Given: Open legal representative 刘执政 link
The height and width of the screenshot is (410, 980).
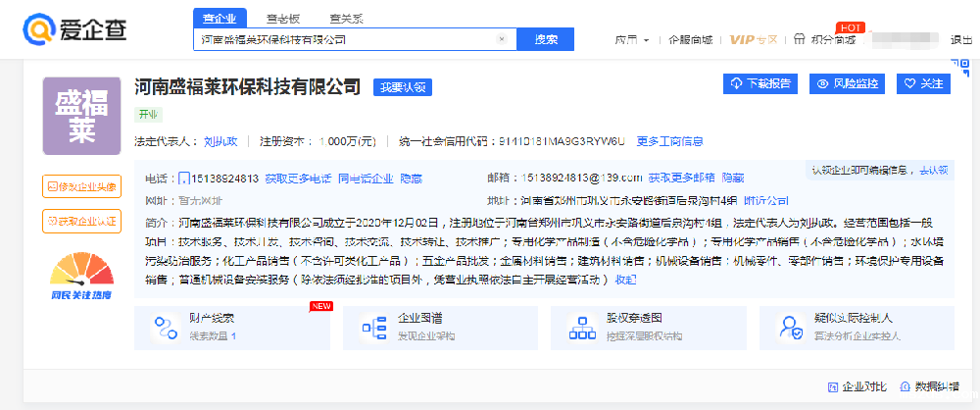Looking at the screenshot, I should [220, 141].
